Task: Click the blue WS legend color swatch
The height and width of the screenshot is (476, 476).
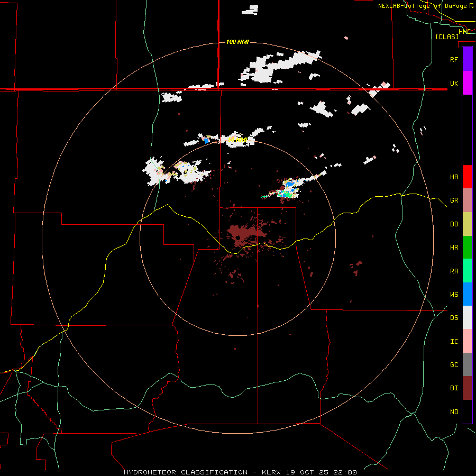Action: point(467,294)
